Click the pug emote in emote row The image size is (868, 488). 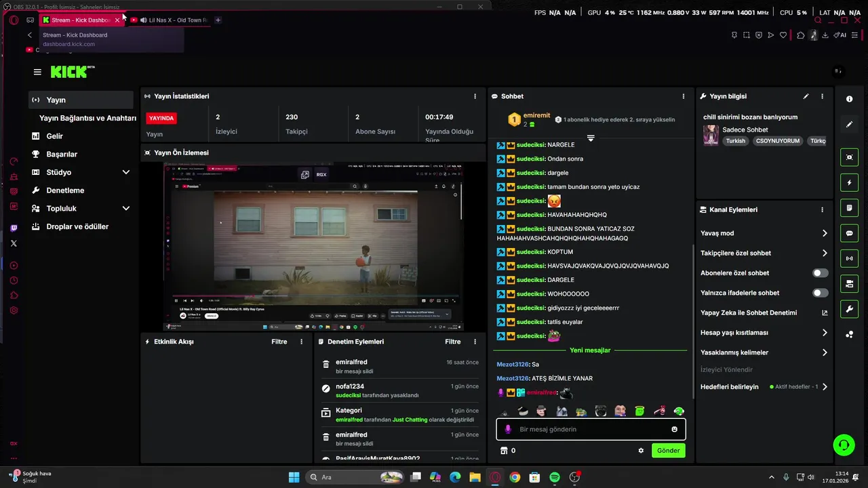point(601,411)
